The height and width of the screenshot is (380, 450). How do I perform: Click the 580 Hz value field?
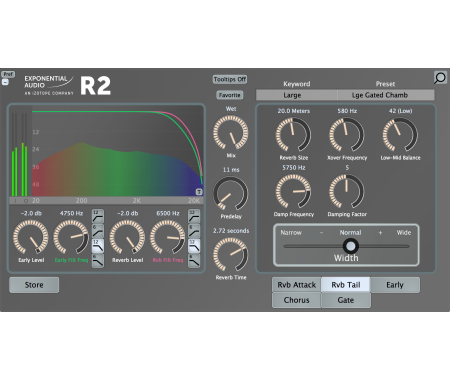point(347,111)
